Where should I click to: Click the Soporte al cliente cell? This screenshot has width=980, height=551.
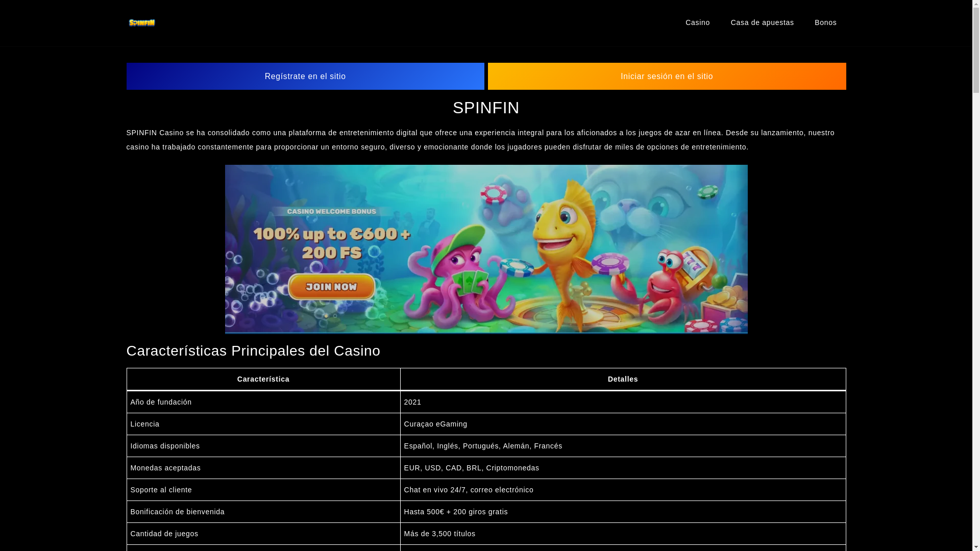tap(263, 490)
